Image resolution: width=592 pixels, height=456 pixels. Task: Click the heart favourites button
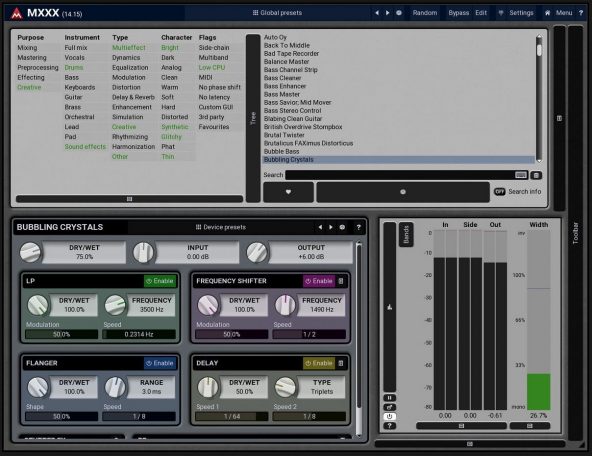point(288,192)
